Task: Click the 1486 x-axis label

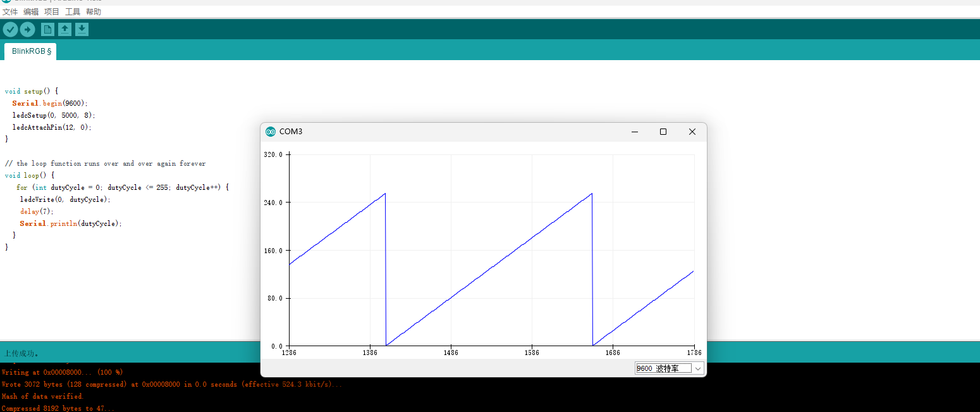Action: 451,353
